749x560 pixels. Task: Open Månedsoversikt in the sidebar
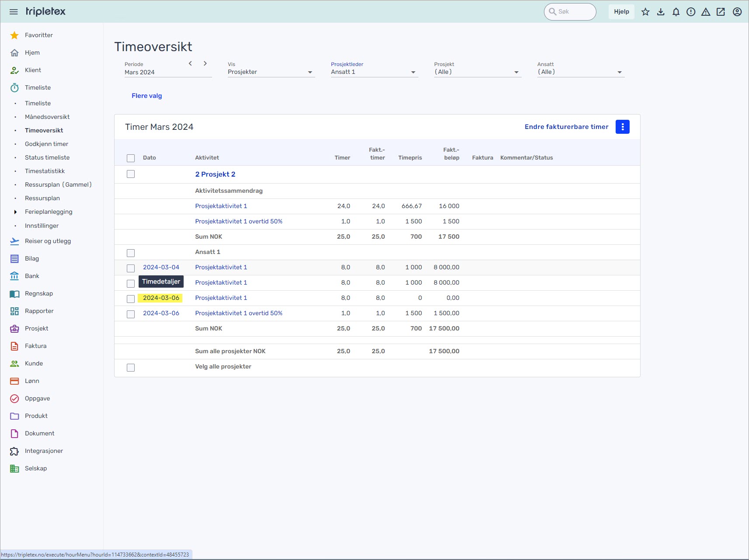[x=47, y=117]
